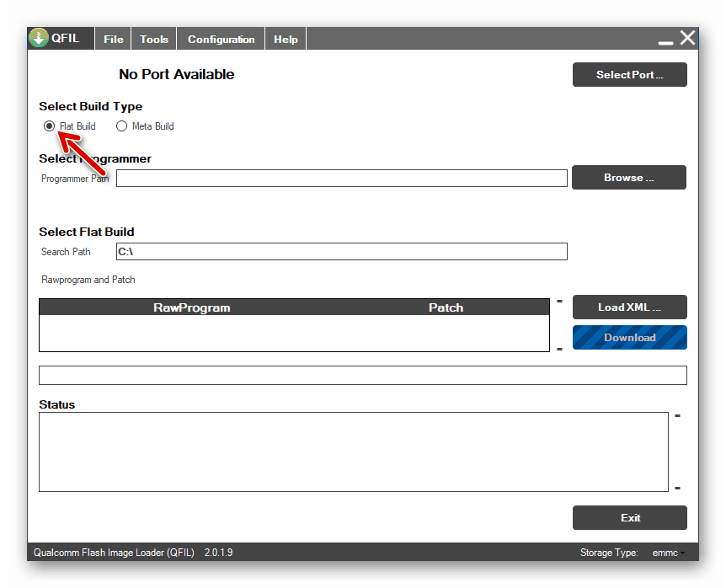Click the Patch column header
This screenshot has height=588, width=726.
click(x=446, y=307)
